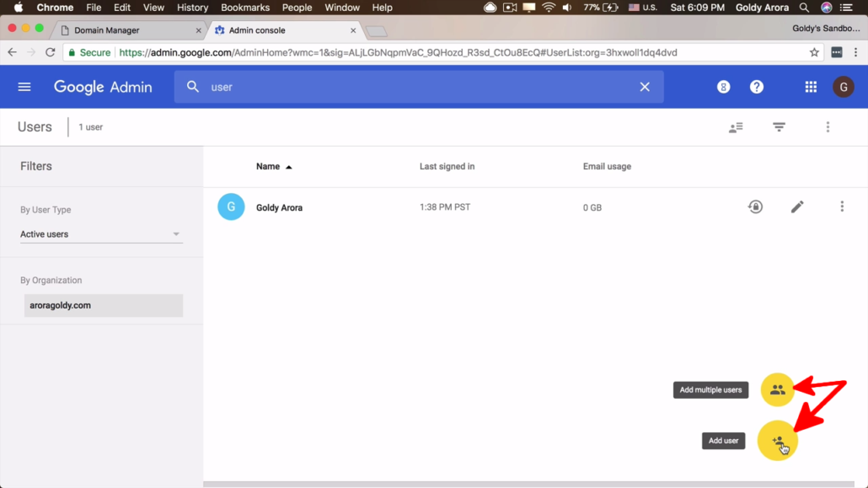This screenshot has width=868, height=488.
Task: Click the browser extension icon
Action: coord(837,52)
